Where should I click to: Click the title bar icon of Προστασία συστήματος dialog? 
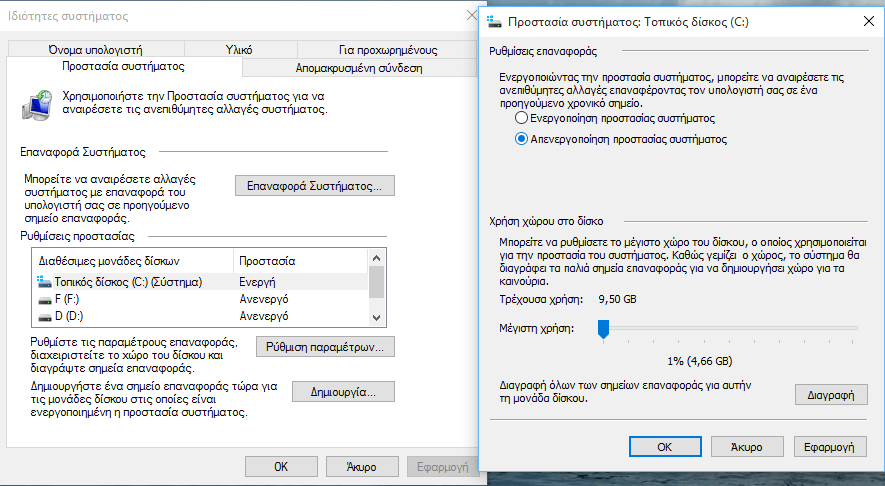tap(496, 20)
